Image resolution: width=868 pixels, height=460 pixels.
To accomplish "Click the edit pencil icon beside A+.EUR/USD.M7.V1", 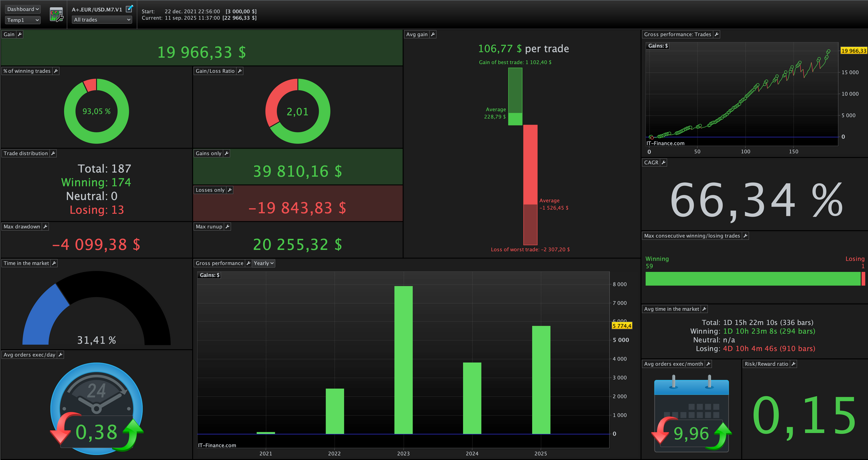I will pos(129,9).
